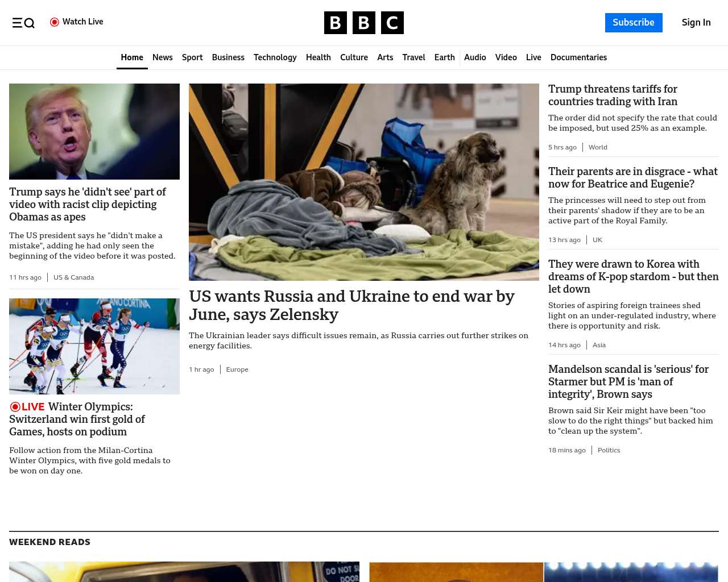The width and height of the screenshot is (728, 582).
Task: Click the princesses Royal Family summary text
Action: [627, 210]
